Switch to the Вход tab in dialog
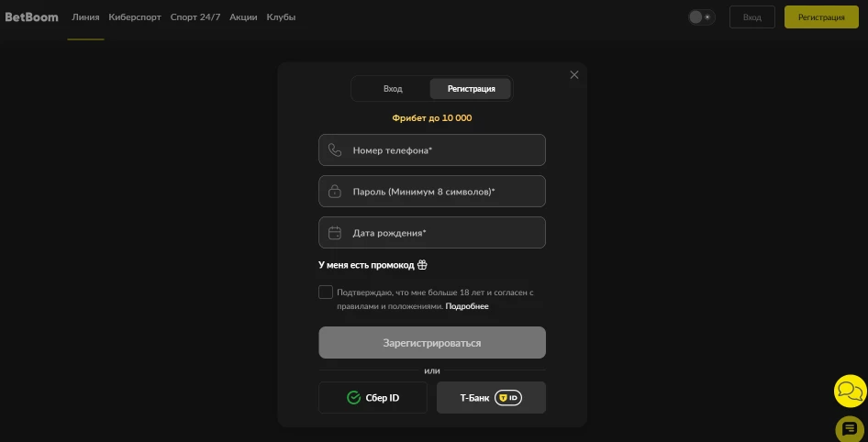The width and height of the screenshot is (868, 442). 393,89
